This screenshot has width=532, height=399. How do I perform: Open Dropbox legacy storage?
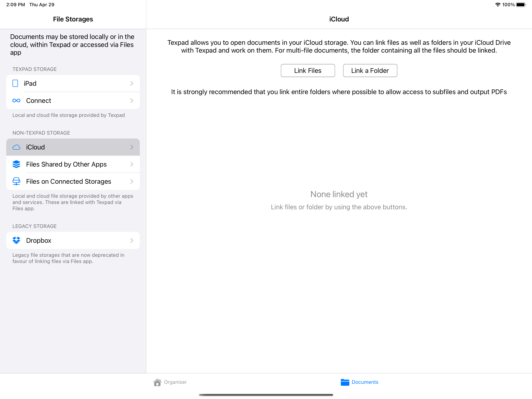click(x=73, y=240)
